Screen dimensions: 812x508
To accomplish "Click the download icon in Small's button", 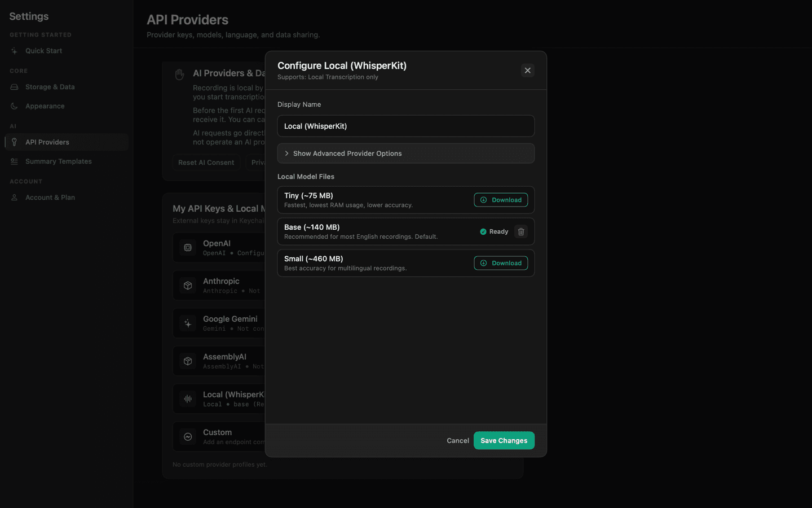I will pos(483,263).
